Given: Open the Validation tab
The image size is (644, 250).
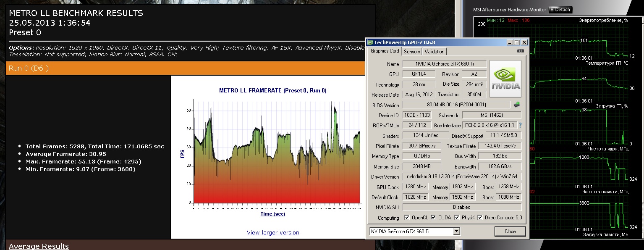Looking at the screenshot, I should point(435,52).
